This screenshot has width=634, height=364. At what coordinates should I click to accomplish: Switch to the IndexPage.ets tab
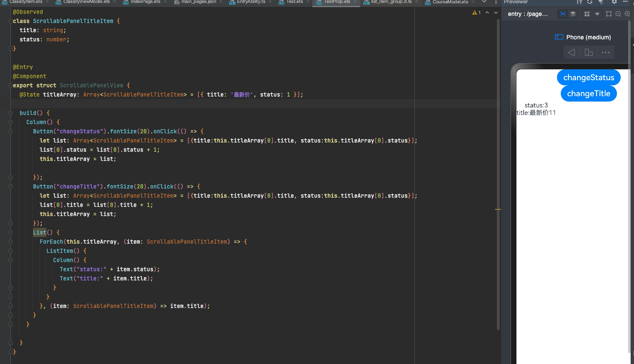click(x=145, y=2)
